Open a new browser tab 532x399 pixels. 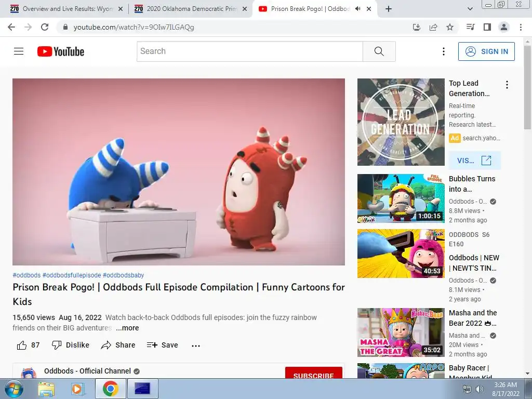point(389,9)
